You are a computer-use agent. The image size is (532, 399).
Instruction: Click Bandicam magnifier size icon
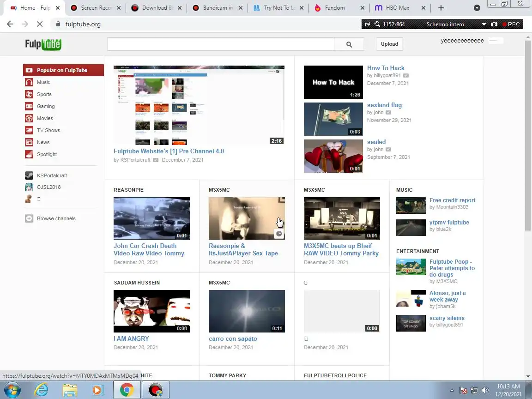click(377, 24)
